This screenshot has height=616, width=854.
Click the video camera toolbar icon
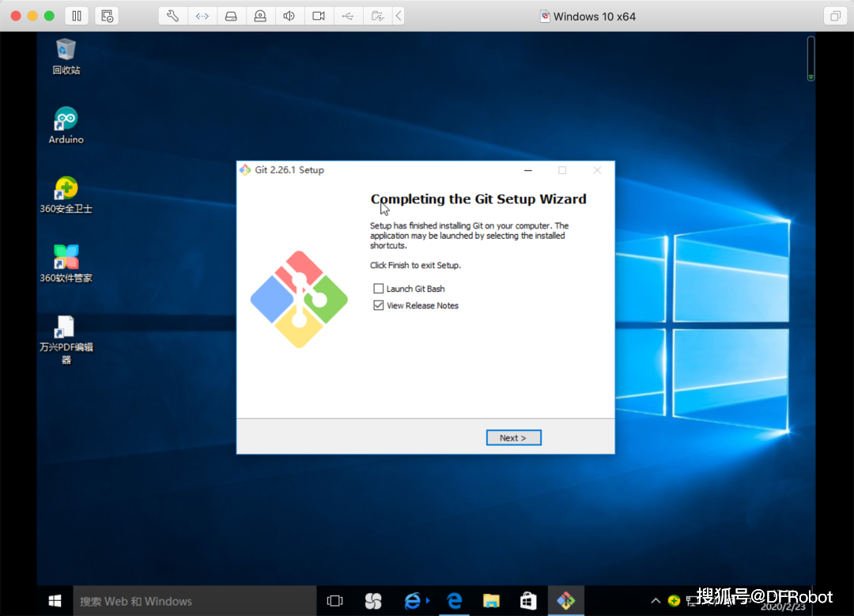319,16
